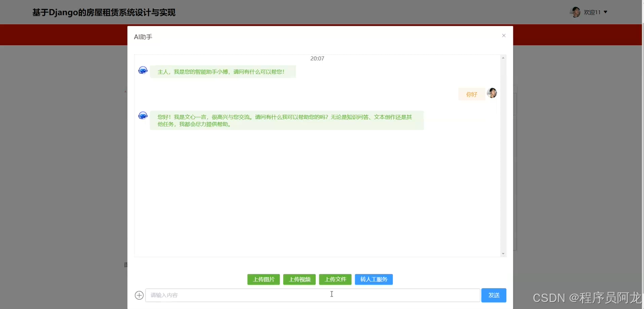Image resolution: width=644 pixels, height=309 pixels.
Task: Click the user avatar next to 你好 message
Action: click(x=492, y=93)
